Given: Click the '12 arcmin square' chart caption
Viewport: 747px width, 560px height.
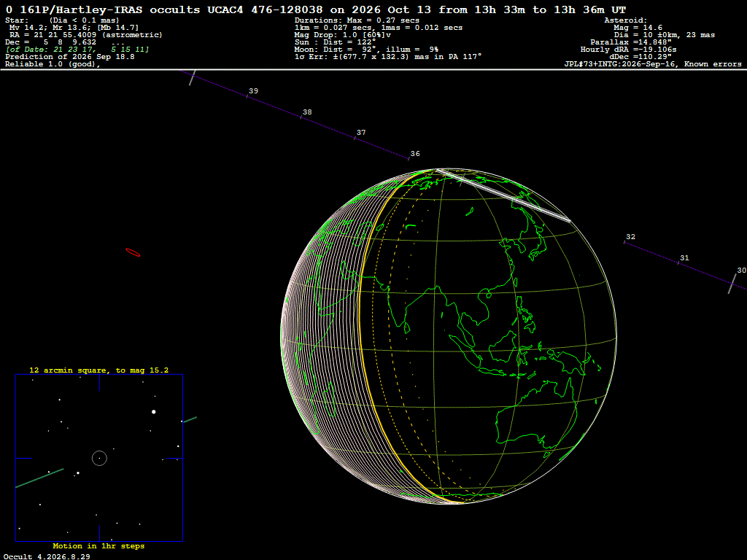Looking at the screenshot, I should (x=98, y=370).
